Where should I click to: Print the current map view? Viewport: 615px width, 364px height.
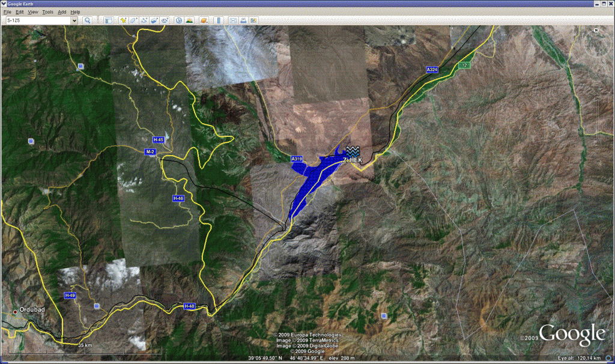click(x=243, y=20)
